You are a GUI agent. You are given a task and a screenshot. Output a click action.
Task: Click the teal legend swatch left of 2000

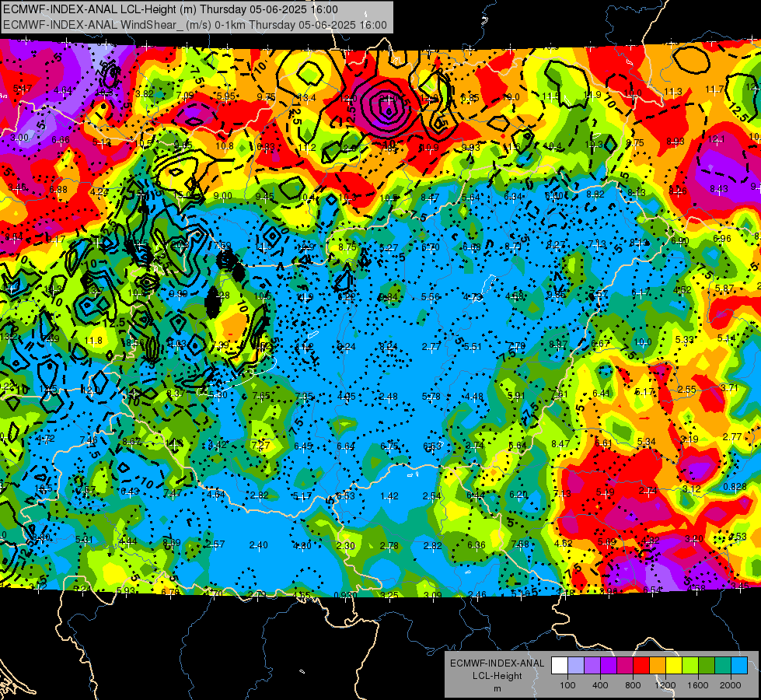tap(723, 666)
